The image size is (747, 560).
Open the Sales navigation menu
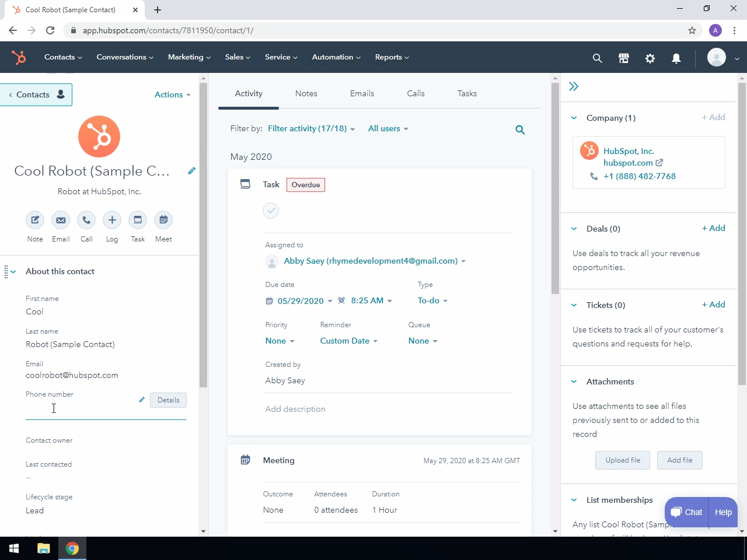pos(238,57)
